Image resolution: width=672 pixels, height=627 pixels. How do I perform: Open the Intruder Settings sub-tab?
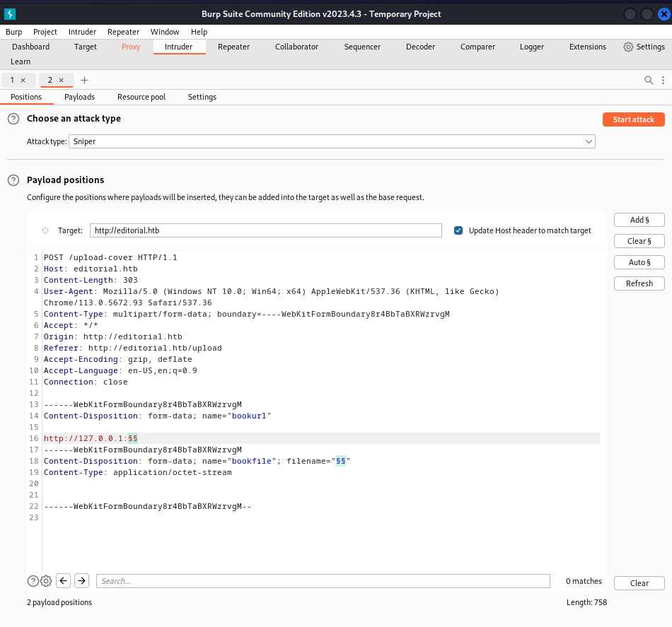point(202,97)
